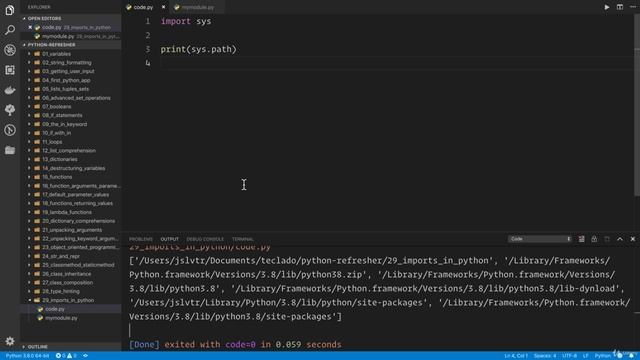Click feedback smiley in status bar
The width and height of the screenshot is (640, 360).
pos(620,356)
